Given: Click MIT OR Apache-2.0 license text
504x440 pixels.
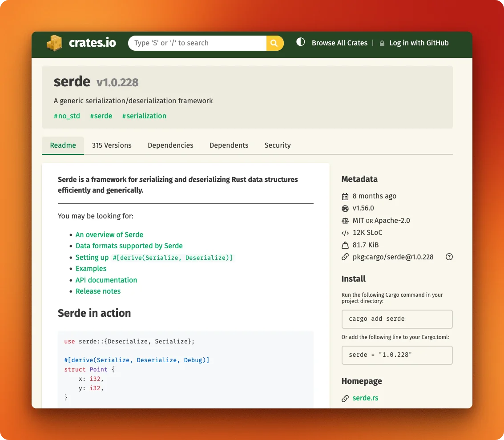Looking at the screenshot, I should point(381,221).
